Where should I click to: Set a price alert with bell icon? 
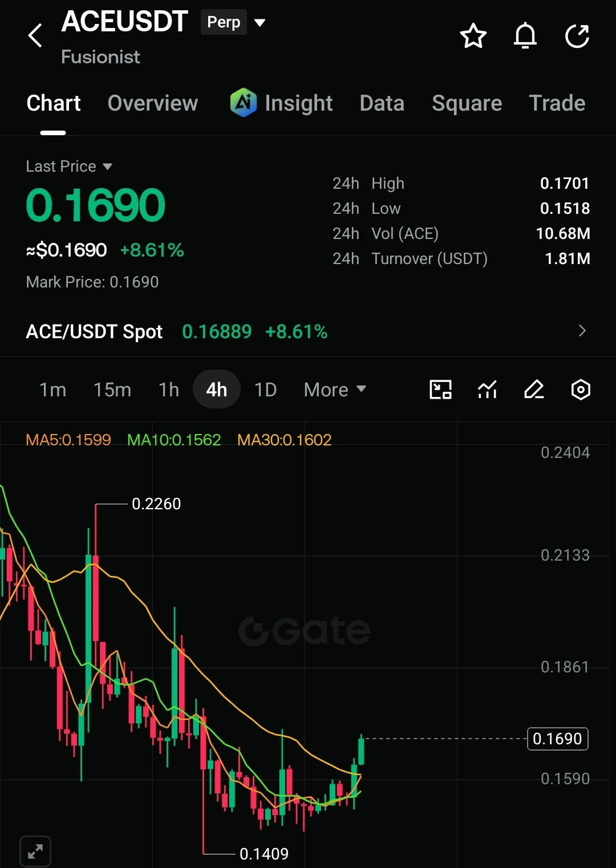[x=525, y=36]
